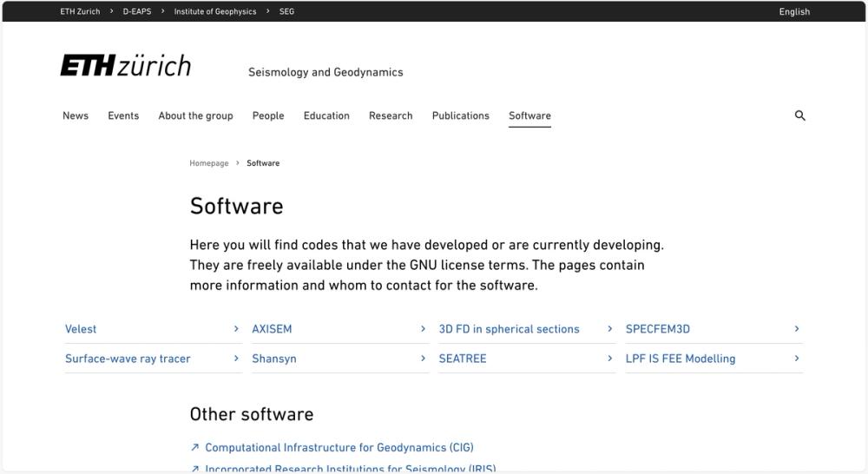Open the Velest software link
The width and height of the screenshot is (868, 474).
(81, 329)
